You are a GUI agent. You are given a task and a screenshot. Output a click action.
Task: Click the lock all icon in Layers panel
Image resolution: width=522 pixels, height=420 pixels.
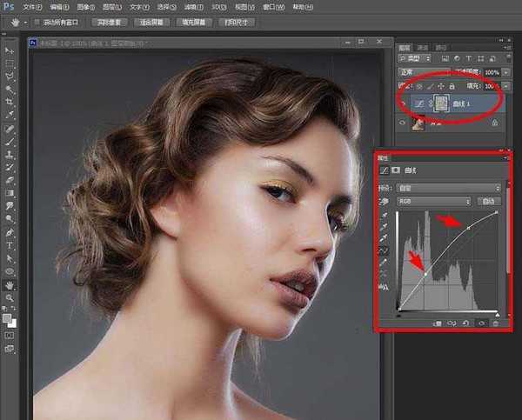pyautogui.click(x=453, y=87)
